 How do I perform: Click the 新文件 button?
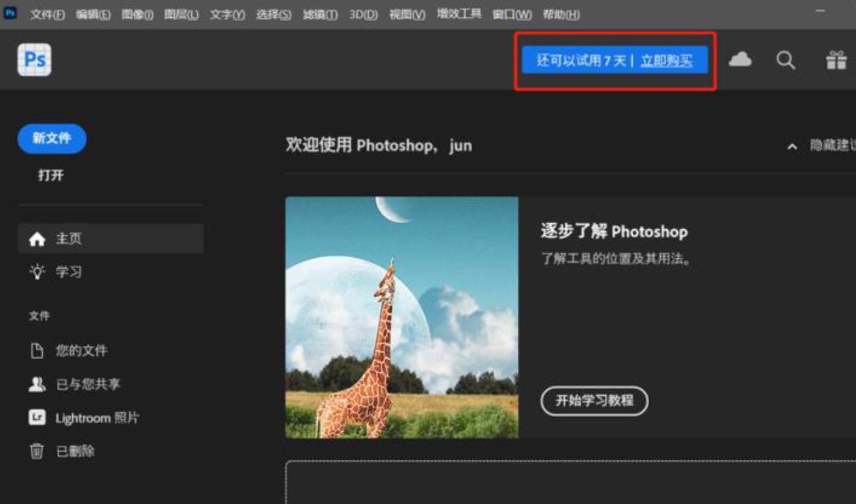coord(52,138)
